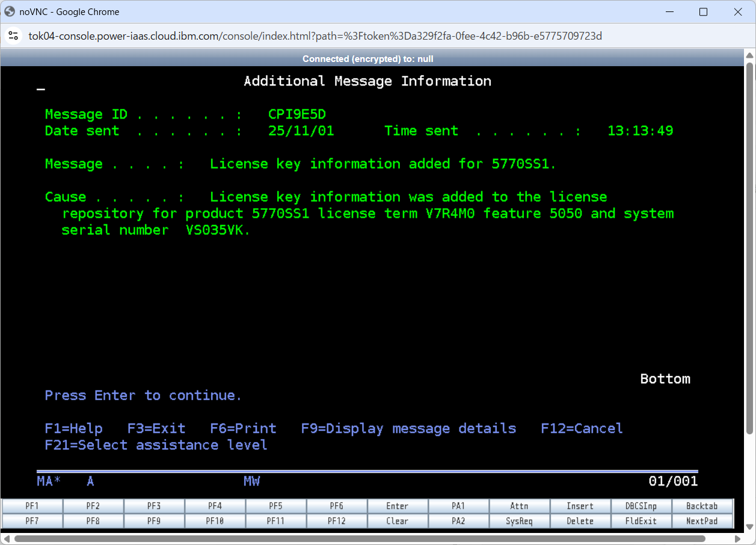Click the PF9 key button

[x=154, y=521]
